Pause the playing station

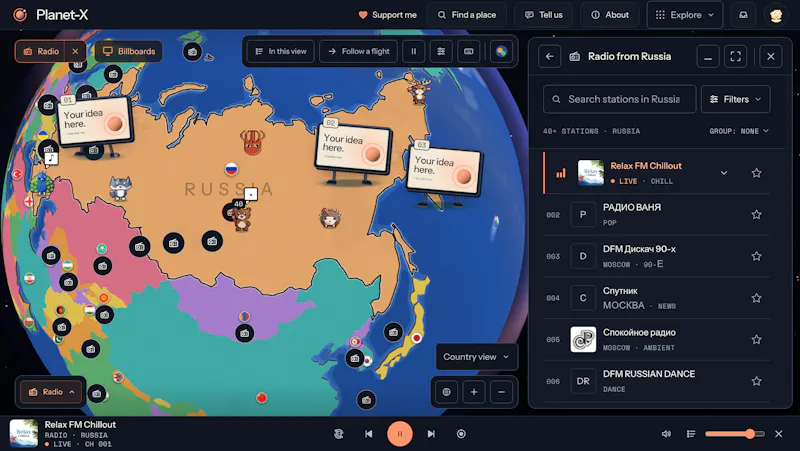pos(400,434)
